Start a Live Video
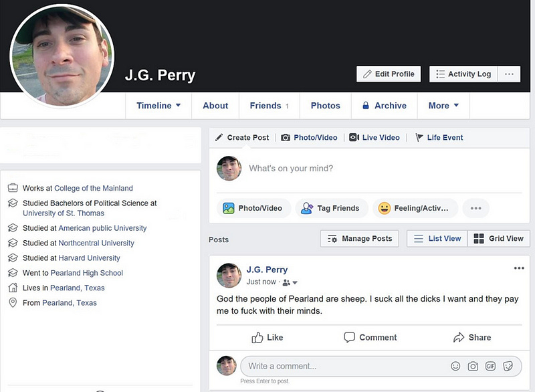Screen dimensions: 535x392 pyautogui.click(x=381, y=138)
